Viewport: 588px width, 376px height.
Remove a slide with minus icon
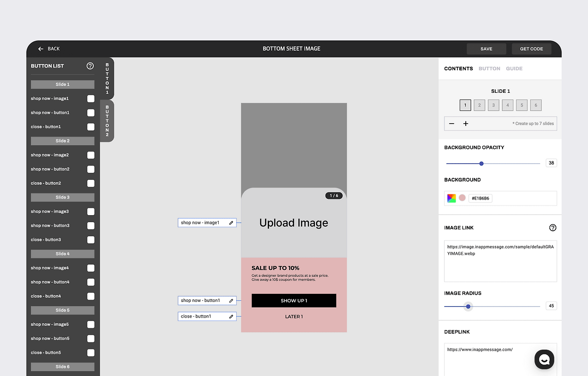pyautogui.click(x=452, y=124)
